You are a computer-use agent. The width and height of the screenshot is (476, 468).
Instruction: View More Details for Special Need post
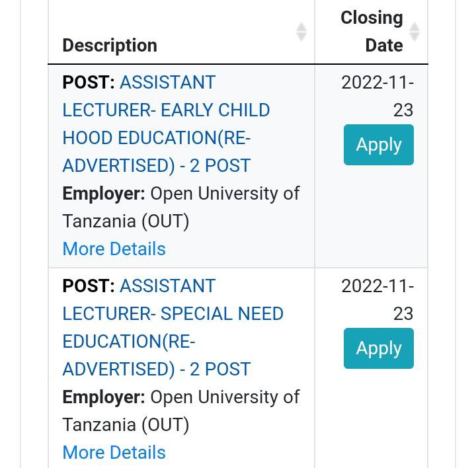pyautogui.click(x=114, y=453)
